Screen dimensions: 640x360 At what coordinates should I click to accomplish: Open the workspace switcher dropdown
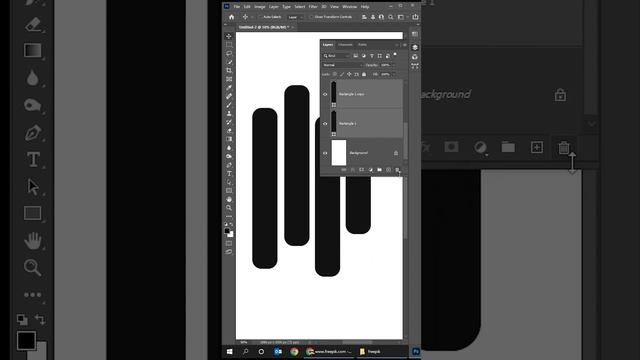(402, 17)
